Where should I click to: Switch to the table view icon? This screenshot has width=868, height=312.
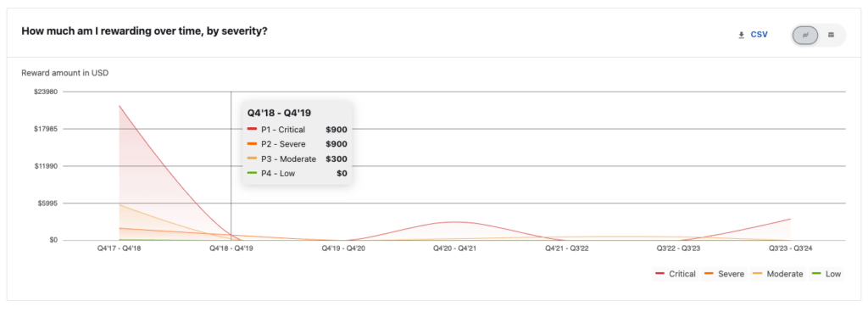click(x=831, y=35)
